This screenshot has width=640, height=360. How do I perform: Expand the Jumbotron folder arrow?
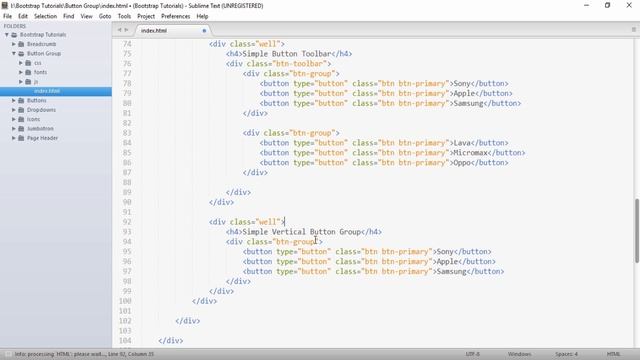(x=13, y=129)
